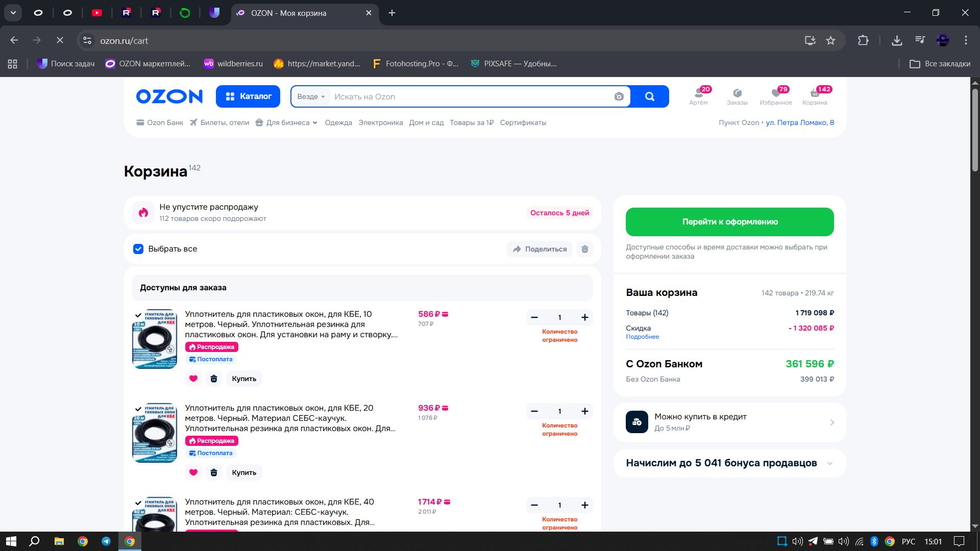This screenshot has width=980, height=551.
Task: Expand the Начислим бонуса продавцов section
Action: (x=830, y=463)
